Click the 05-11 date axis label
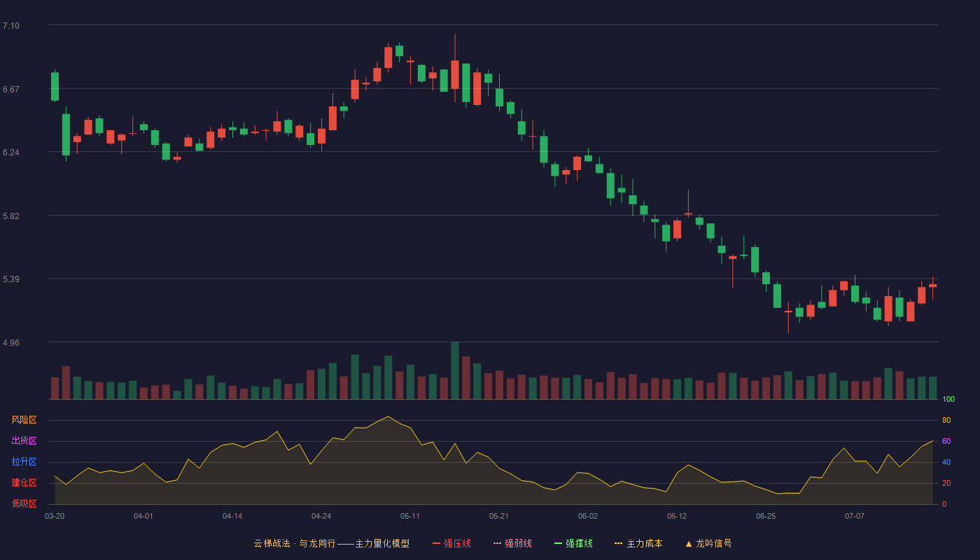The width and height of the screenshot is (980, 560). coord(410,516)
